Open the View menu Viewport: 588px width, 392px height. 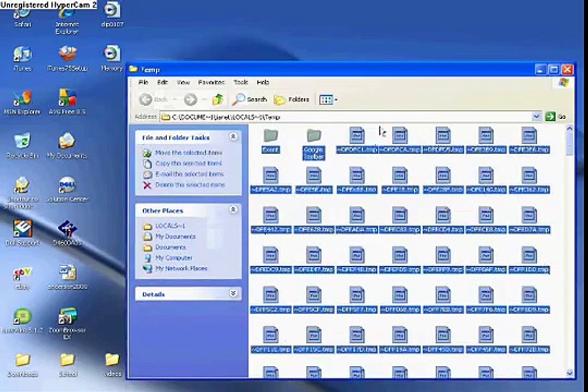coord(183,82)
